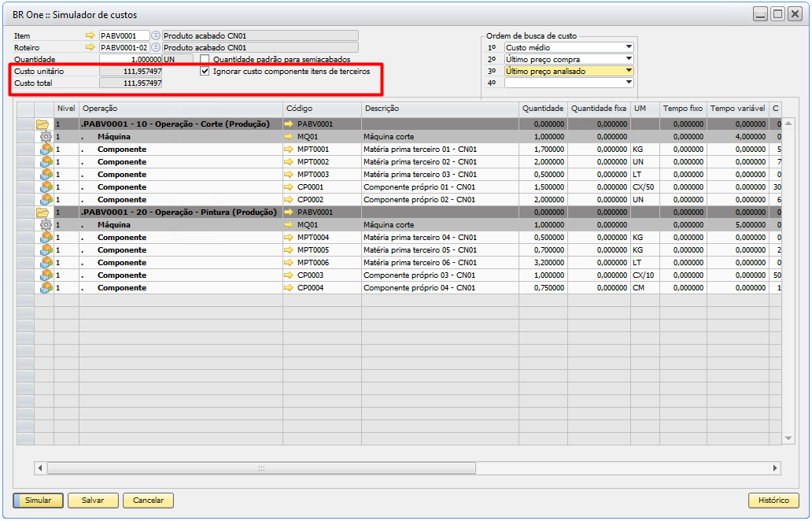Screen dimensions: 812x521
Task: Enable Quantidade padrão para semiacabados checkbox
Action: tap(205, 59)
